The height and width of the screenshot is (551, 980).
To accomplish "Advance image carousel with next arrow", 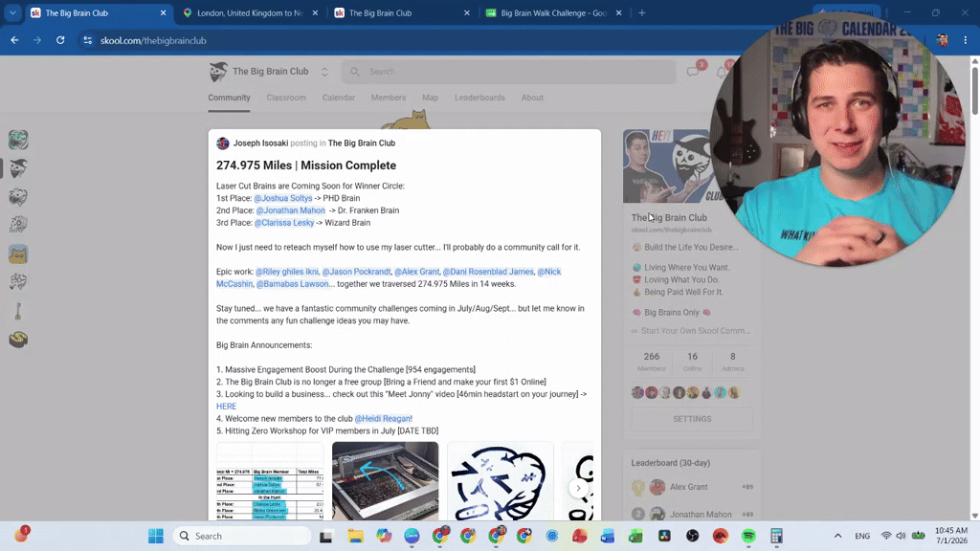I will pos(578,488).
